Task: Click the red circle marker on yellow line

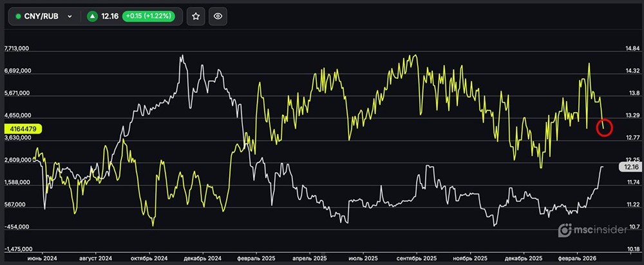Action: [605, 128]
